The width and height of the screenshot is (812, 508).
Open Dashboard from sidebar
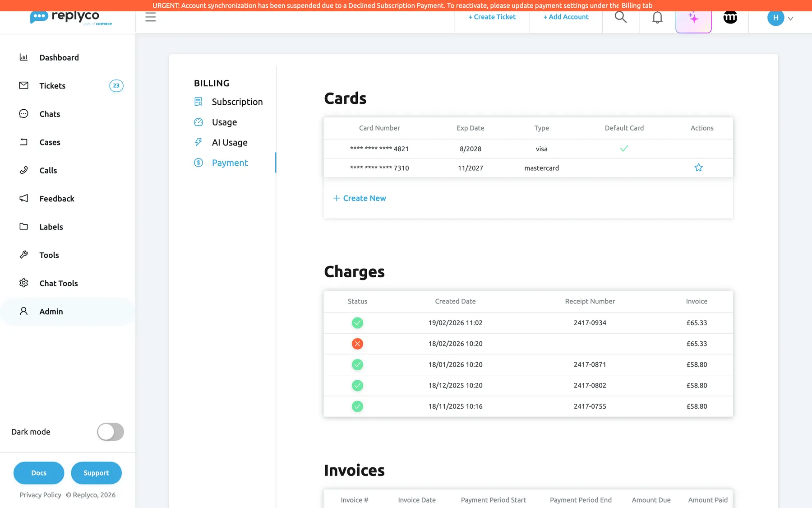(59, 57)
